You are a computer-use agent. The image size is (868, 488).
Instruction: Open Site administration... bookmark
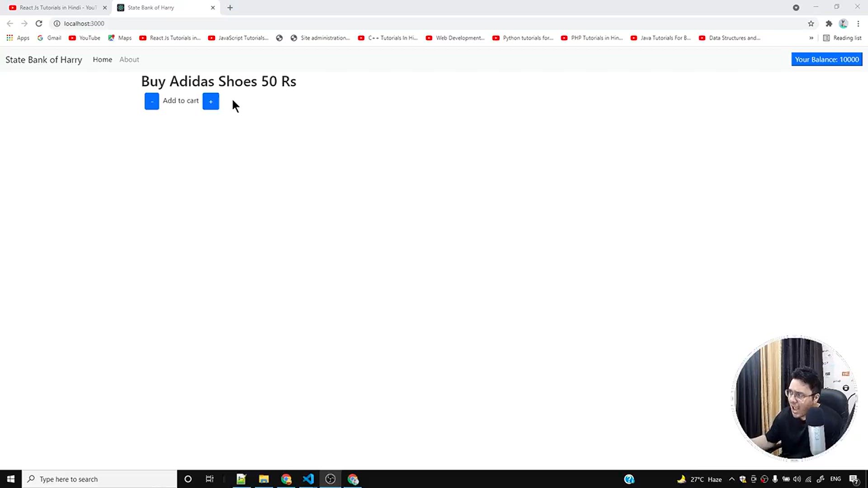point(320,38)
